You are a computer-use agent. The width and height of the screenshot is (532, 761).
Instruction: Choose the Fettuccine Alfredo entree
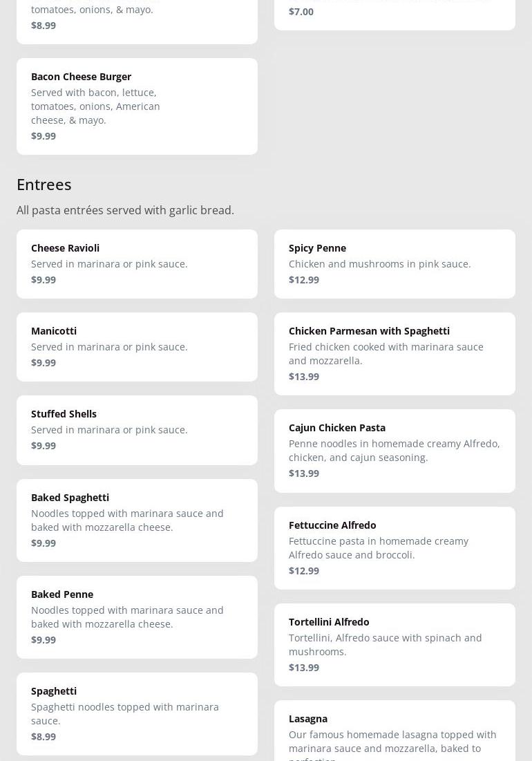pos(395,548)
